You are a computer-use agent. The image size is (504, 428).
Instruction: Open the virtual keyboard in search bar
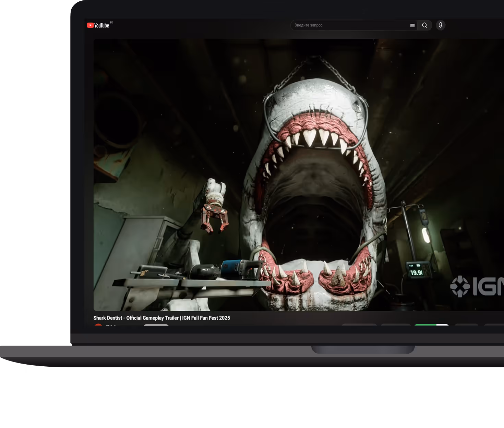pyautogui.click(x=412, y=25)
